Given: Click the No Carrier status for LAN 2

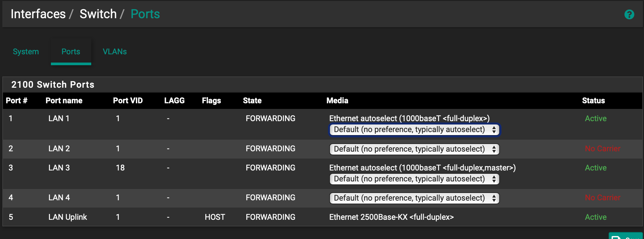Looking at the screenshot, I should pyautogui.click(x=603, y=149).
